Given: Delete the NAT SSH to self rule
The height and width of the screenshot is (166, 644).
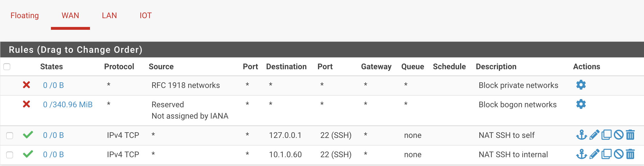Looking at the screenshot, I should point(630,135).
